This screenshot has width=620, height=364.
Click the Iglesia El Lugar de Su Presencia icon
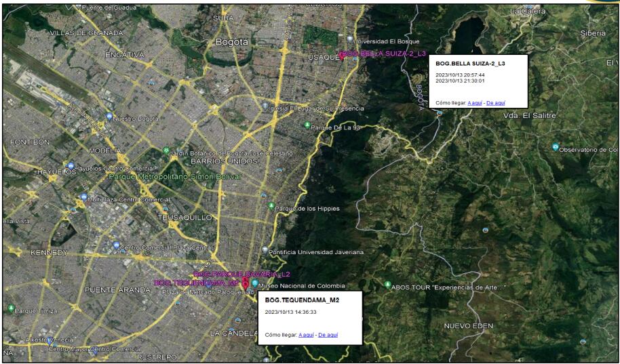pos(265,107)
